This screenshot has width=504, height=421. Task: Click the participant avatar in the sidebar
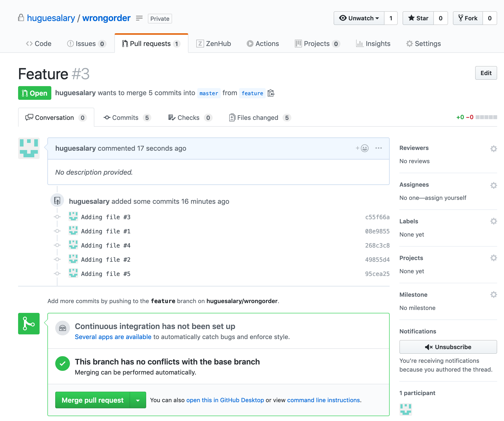coord(405,409)
